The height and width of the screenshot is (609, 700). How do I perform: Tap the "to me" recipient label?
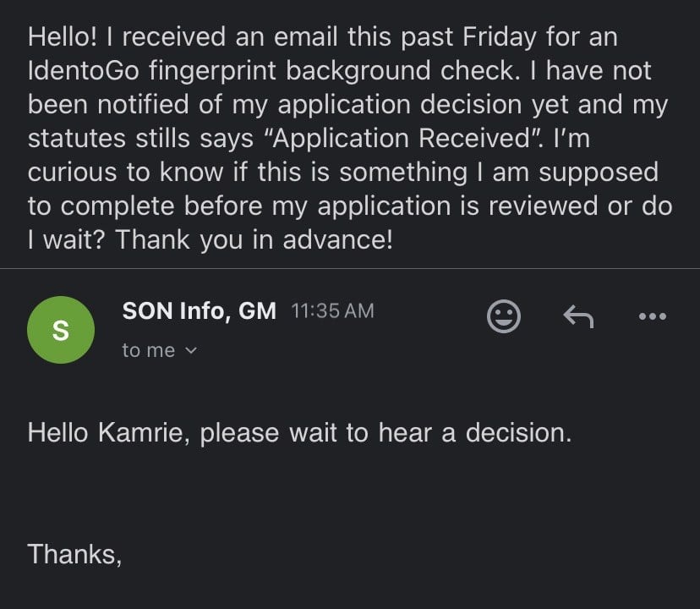tap(149, 350)
